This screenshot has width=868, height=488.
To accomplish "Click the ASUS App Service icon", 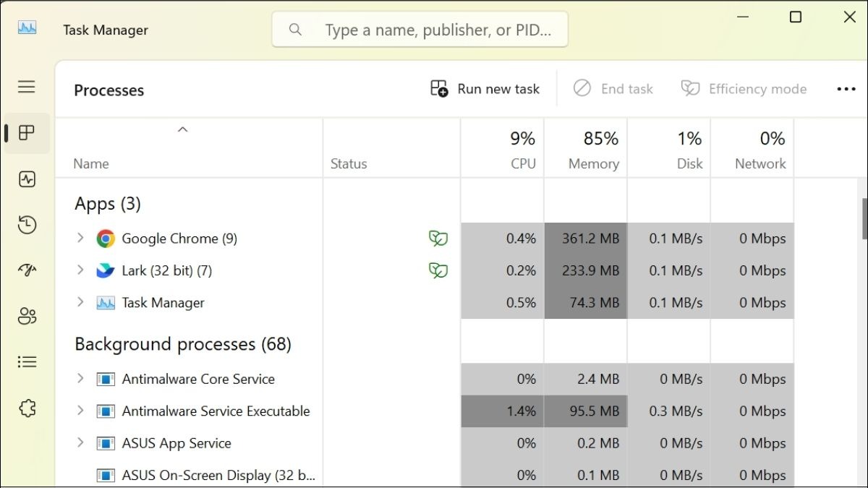I will 106,443.
